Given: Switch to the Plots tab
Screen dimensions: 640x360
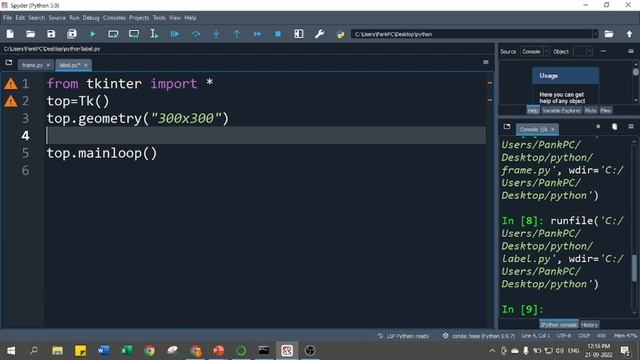Looking at the screenshot, I should (x=590, y=110).
